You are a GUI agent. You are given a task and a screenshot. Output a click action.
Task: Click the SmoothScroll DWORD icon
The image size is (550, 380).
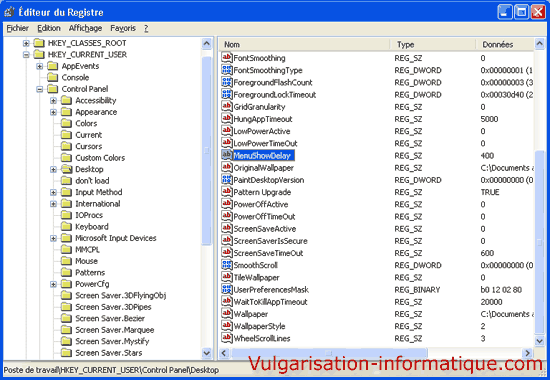click(x=227, y=265)
